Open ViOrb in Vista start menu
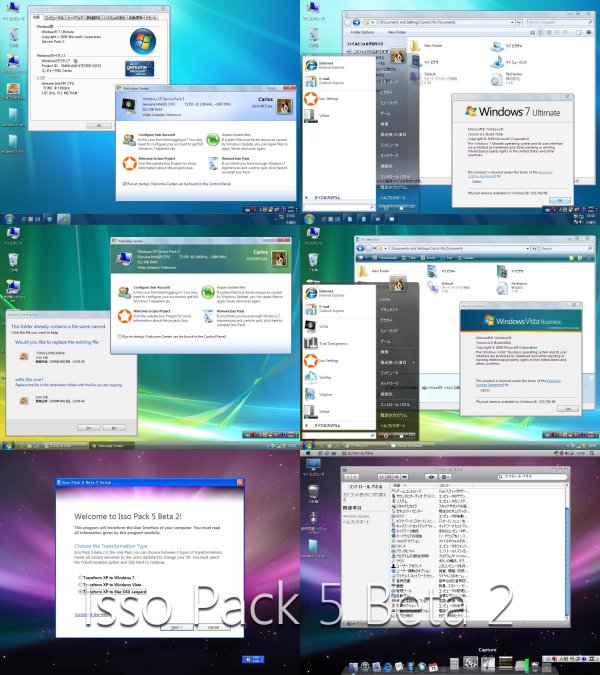The height and width of the screenshot is (675, 600). pyautogui.click(x=311, y=327)
